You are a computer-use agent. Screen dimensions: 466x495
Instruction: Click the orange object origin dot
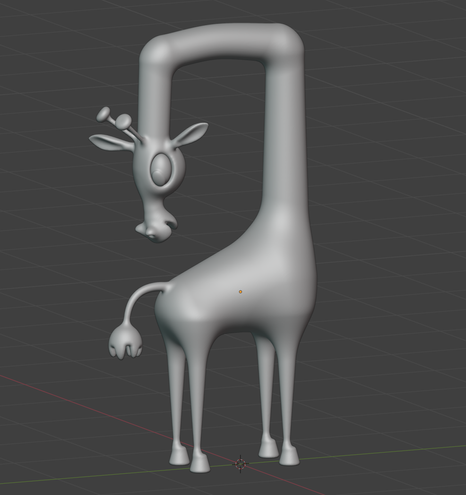(x=240, y=292)
